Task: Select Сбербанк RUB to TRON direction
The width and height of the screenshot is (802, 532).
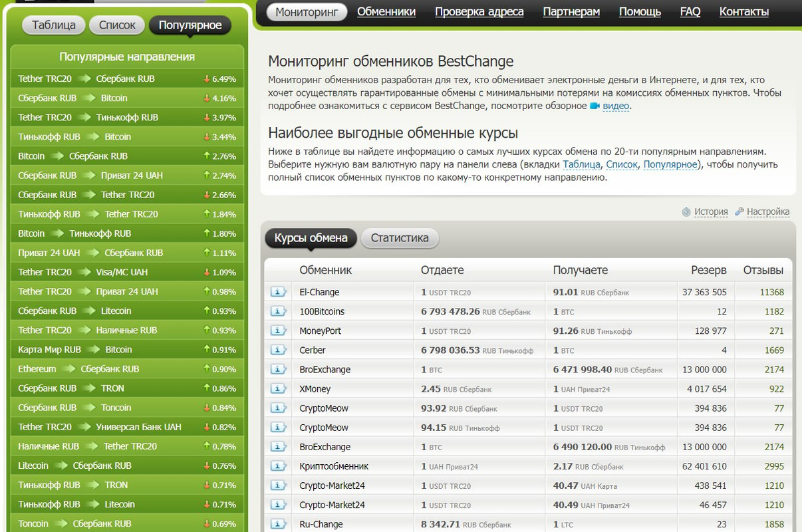Action: click(127, 388)
